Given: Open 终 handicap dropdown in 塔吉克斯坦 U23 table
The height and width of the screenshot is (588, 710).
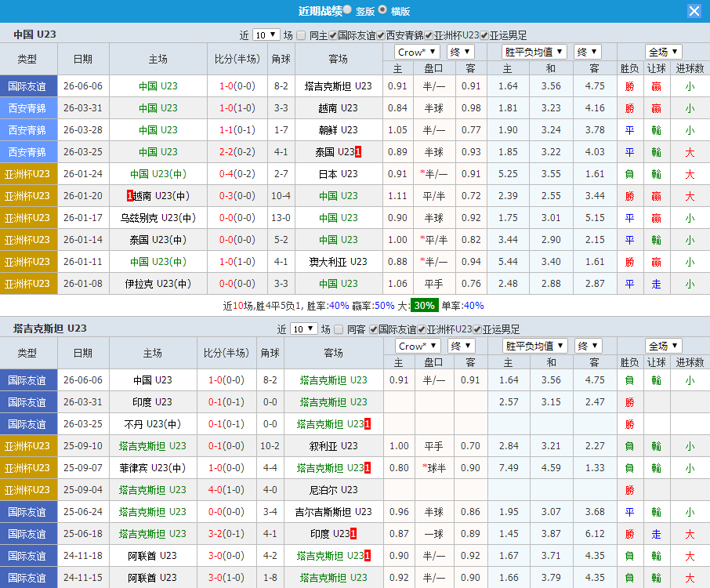Looking at the screenshot, I should point(462,346).
